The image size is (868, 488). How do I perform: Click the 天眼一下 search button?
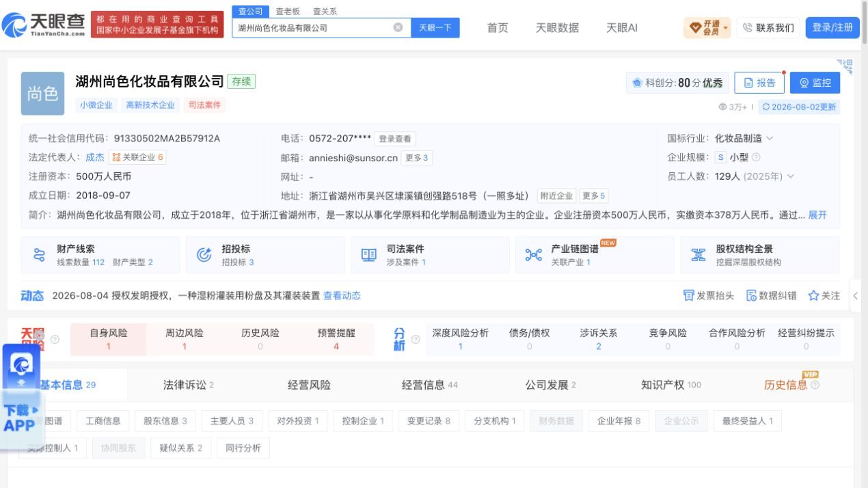435,27
